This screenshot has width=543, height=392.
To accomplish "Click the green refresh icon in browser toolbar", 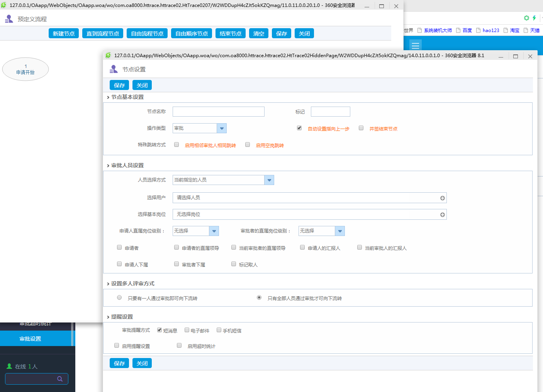I will tap(526, 18).
